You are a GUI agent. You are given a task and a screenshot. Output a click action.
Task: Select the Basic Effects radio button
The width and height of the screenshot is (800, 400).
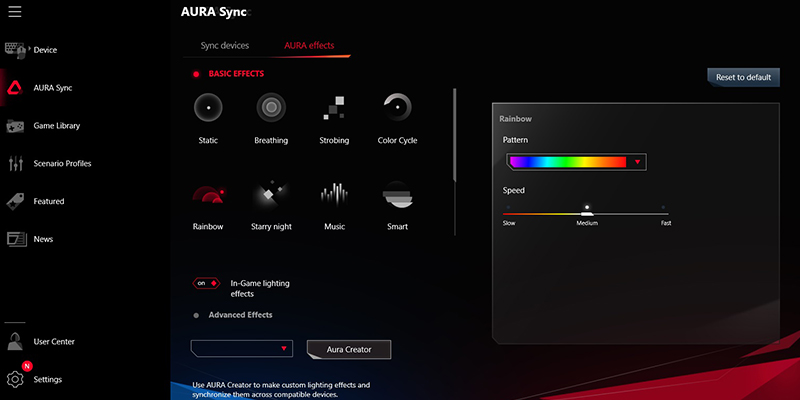(x=197, y=74)
